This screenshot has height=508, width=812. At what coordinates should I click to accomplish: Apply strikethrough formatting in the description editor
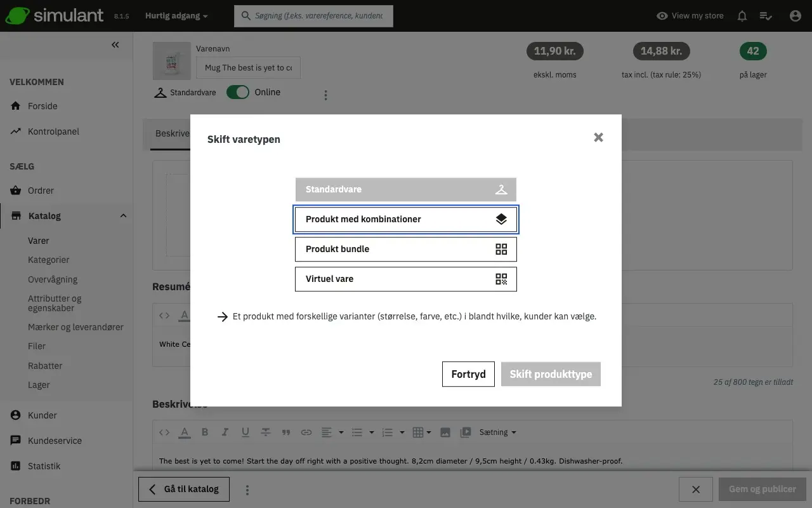(266, 432)
